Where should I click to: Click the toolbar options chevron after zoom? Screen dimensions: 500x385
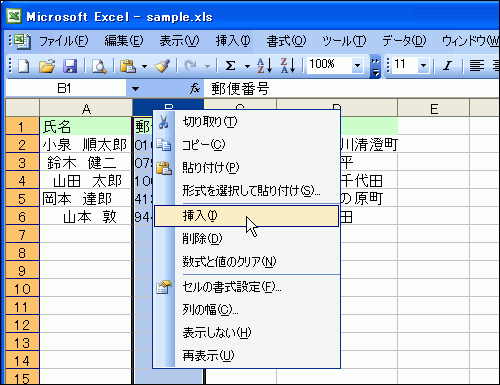click(x=375, y=67)
